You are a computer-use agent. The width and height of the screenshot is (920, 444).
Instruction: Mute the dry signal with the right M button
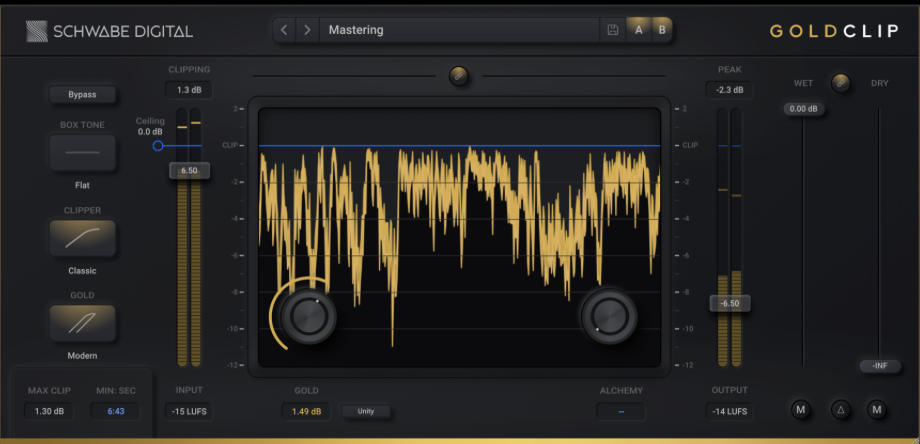pyautogui.click(x=877, y=409)
